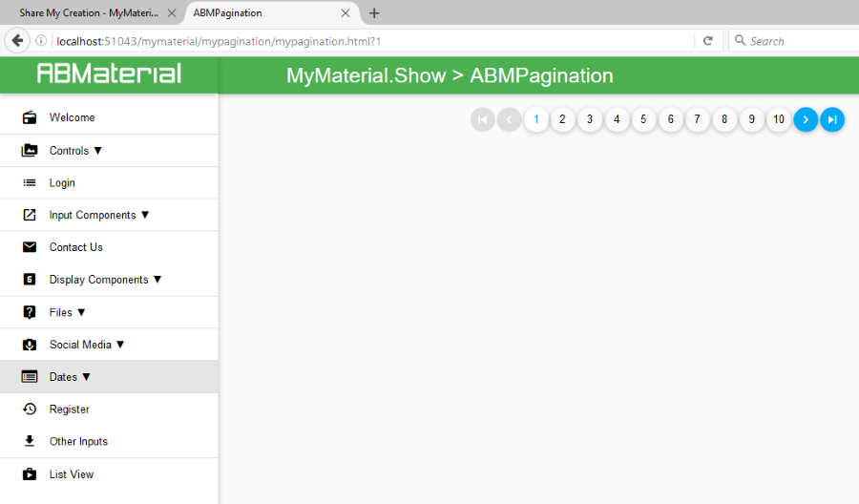Go to the previous pagination page

tap(509, 119)
